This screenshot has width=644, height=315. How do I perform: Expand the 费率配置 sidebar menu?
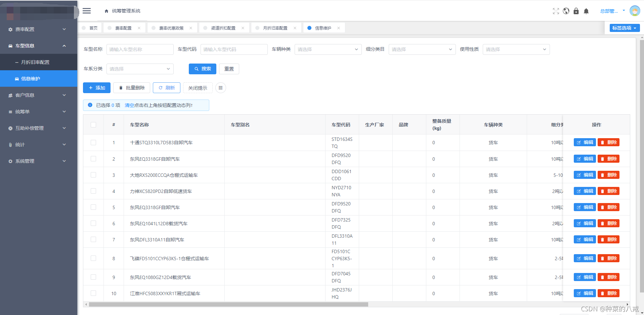point(39,29)
